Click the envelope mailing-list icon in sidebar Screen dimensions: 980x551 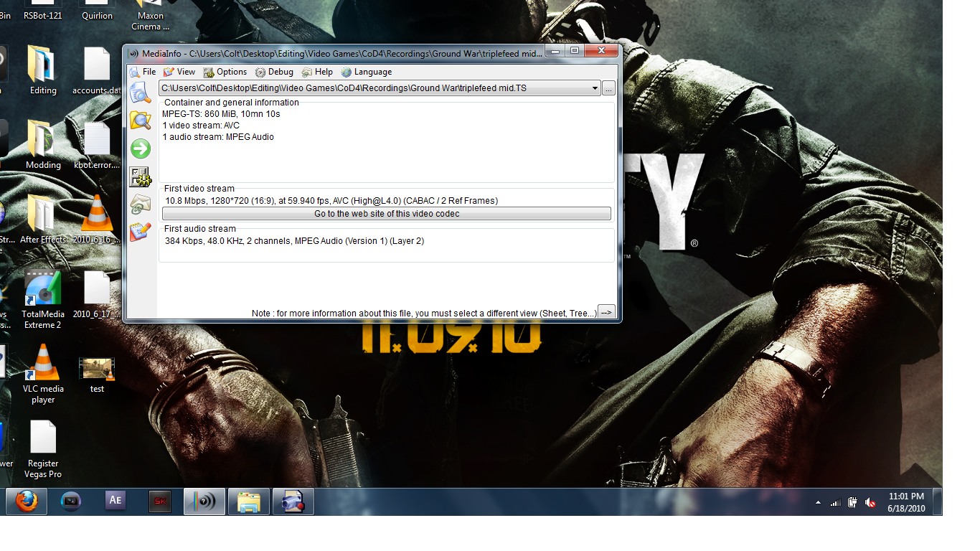140,204
